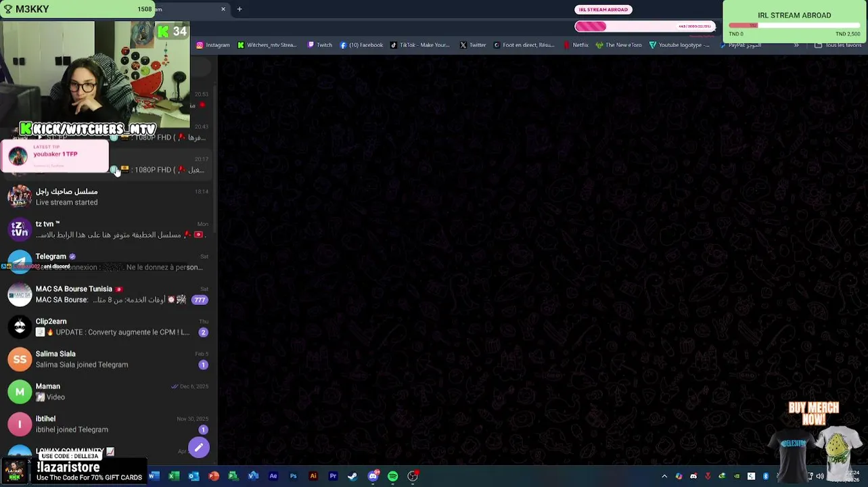
Task: Open Microsoft Excel from the taskbar
Action: 174,476
